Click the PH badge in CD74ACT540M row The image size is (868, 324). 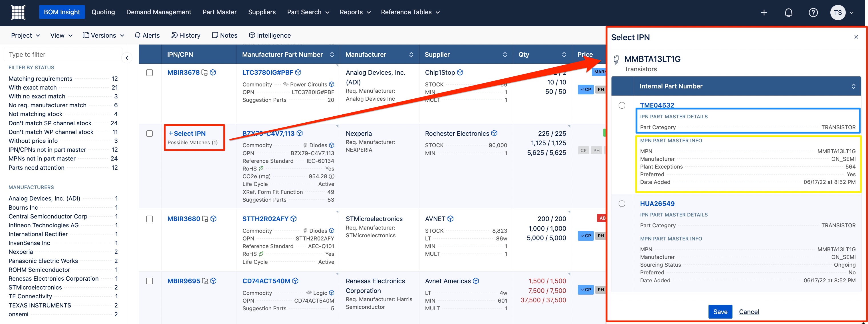click(x=600, y=290)
